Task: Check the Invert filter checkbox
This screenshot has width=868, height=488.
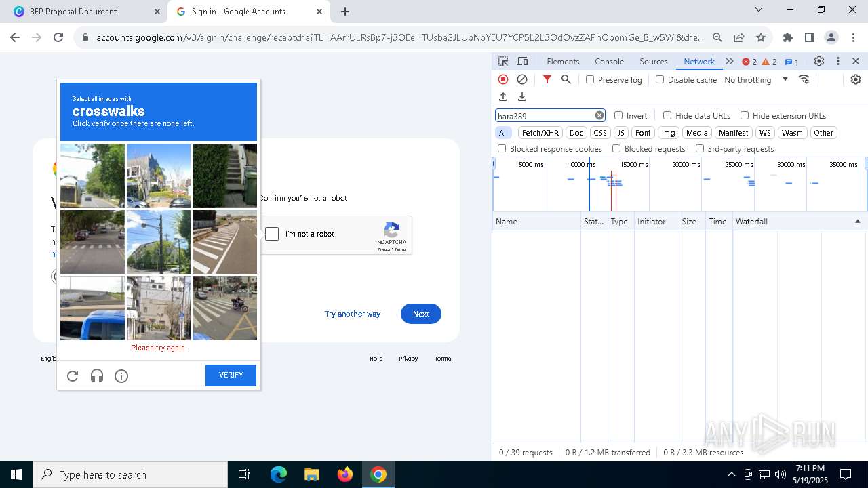Action: click(x=618, y=115)
